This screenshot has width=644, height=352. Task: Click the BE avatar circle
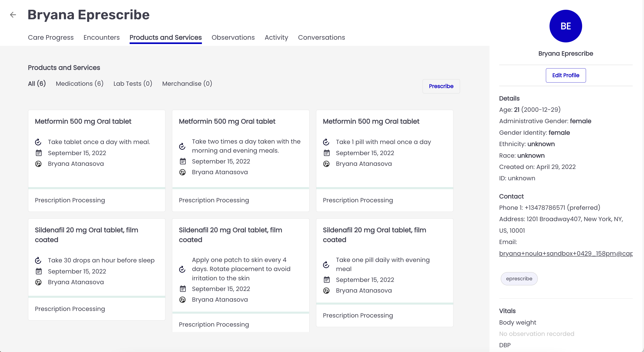565,26
